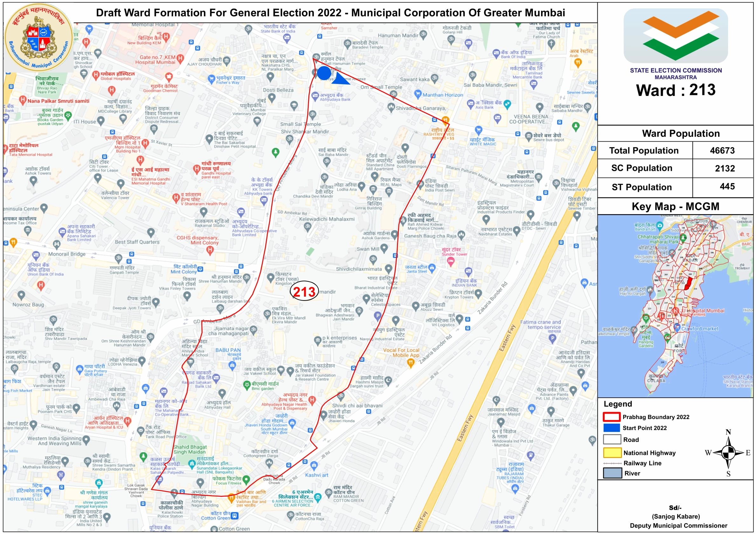Viewport: 756px width, 534px height.
Task: Click the north arrow compass rose
Action: (728, 453)
